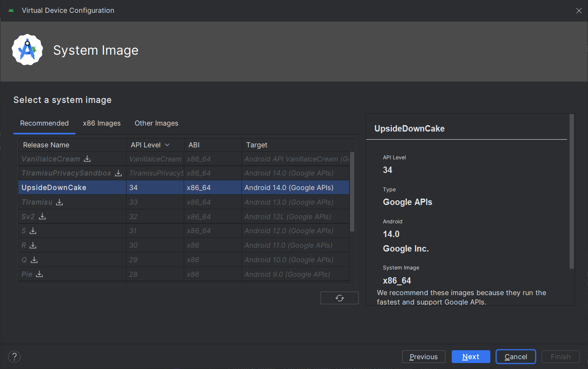Viewport: 588px width, 369px height.
Task: Download the VanillaIceCream system image
Action: [87, 159]
